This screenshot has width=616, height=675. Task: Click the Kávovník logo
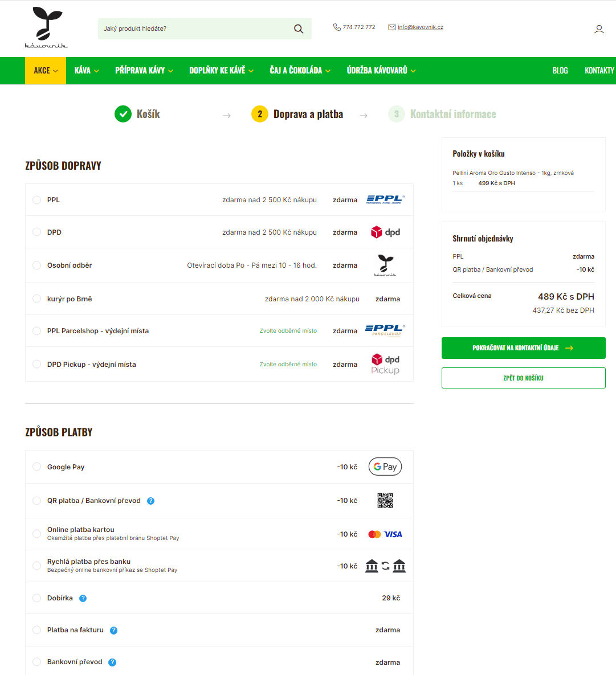coord(46,27)
